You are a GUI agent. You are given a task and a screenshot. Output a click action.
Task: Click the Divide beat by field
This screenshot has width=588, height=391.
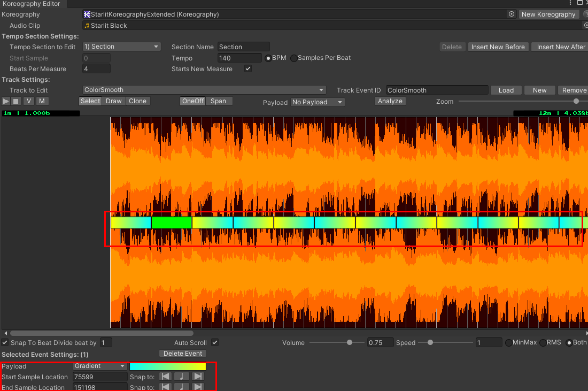point(106,343)
